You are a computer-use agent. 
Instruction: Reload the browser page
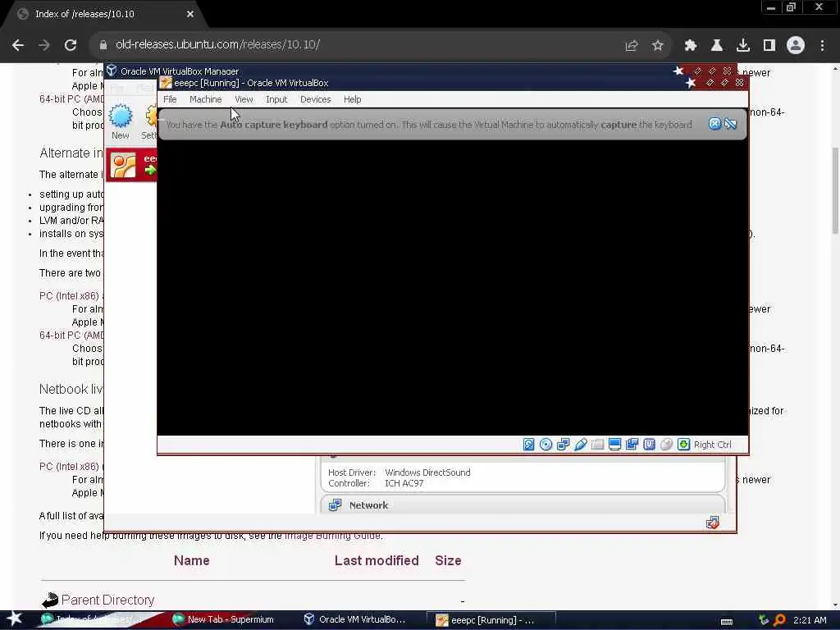coord(71,46)
